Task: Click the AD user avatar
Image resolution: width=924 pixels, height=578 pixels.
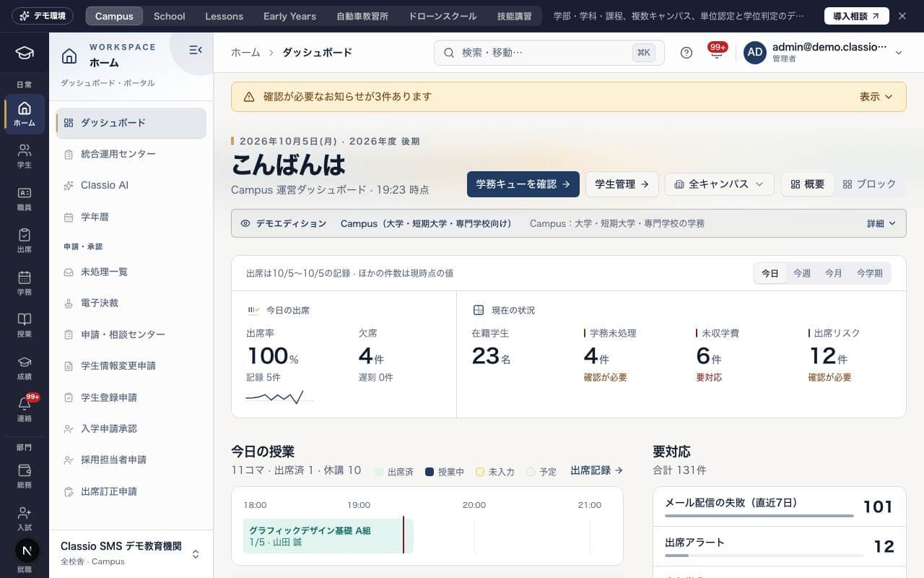Action: [x=755, y=53]
